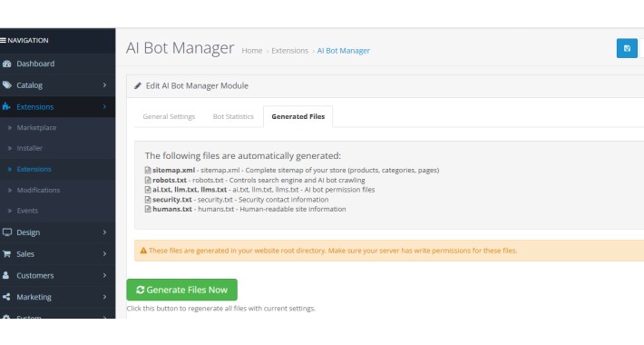
Task: Click the Design monitor icon
Action: click(x=6, y=232)
